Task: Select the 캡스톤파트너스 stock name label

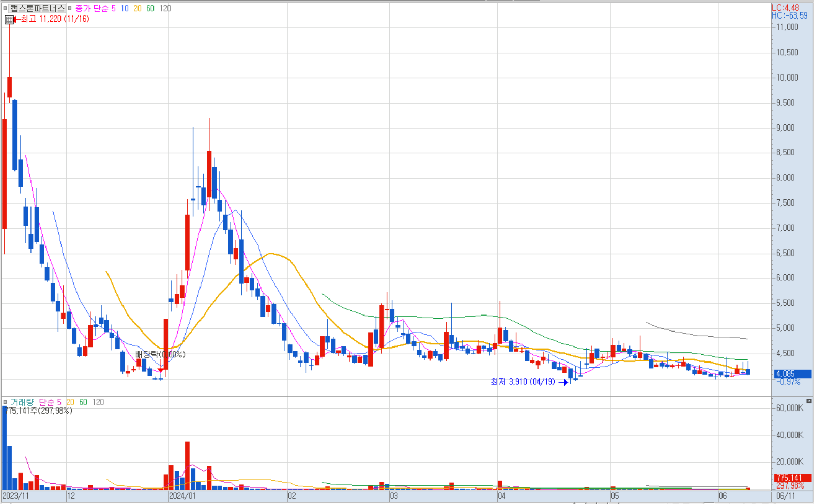Action: [x=38, y=8]
